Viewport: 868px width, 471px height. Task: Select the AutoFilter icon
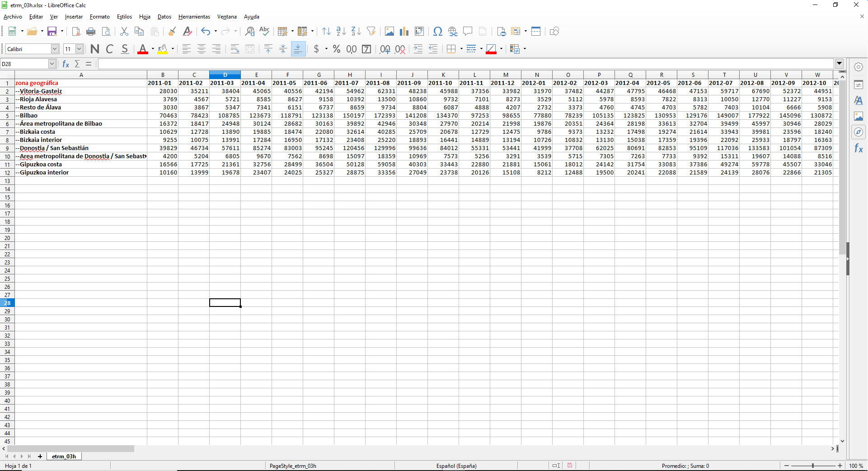tap(371, 31)
